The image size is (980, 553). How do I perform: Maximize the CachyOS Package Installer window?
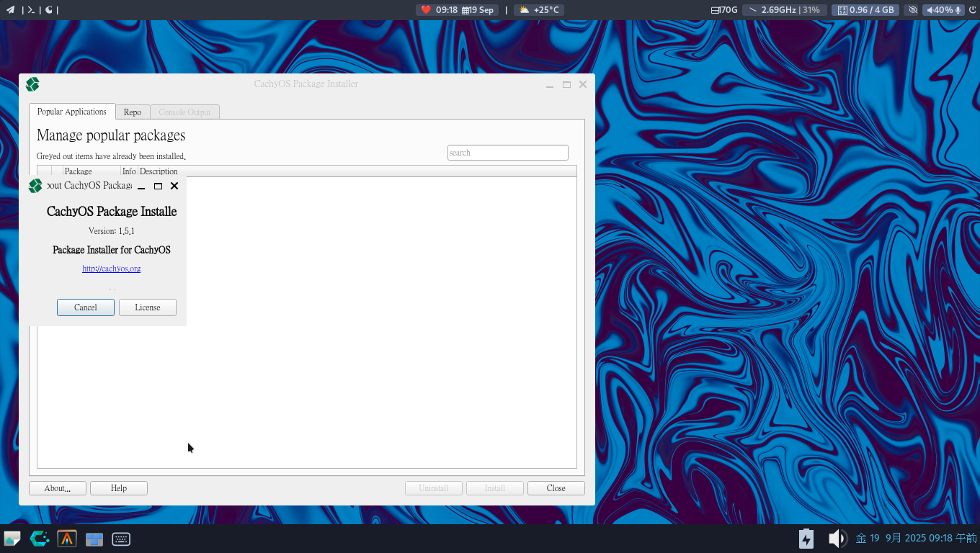click(x=567, y=84)
